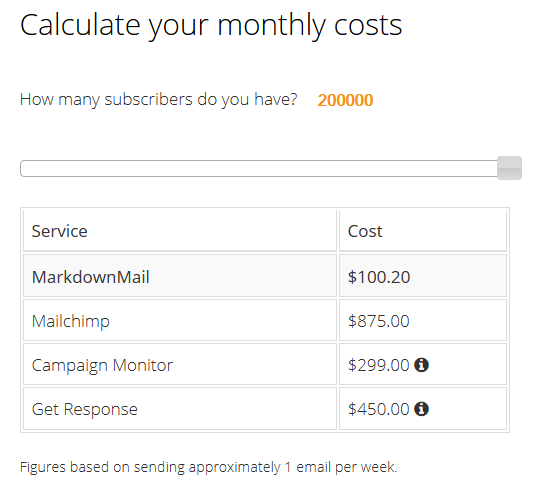Click the $100.20 MarkdownMail cost cell
The height and width of the screenshot is (495, 553).
coord(423,276)
